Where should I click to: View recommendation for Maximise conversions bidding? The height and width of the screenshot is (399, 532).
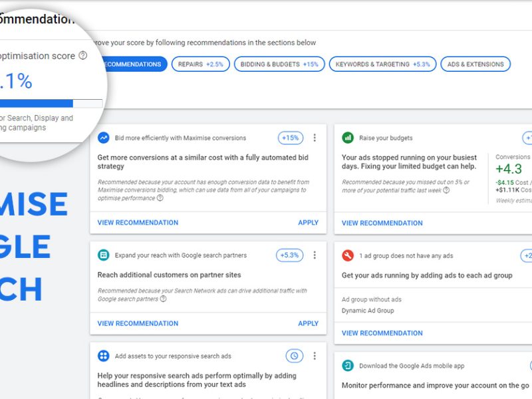pos(138,223)
